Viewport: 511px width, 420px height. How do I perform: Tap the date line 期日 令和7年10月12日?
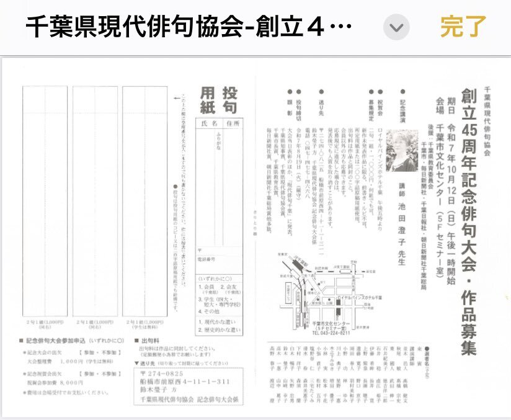[x=451, y=190]
